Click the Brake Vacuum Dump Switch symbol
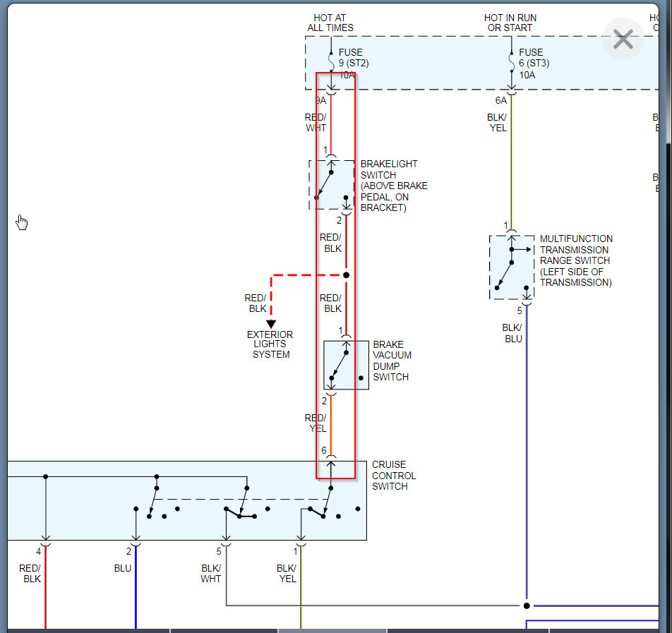Viewport: 672px width, 633px height. click(x=347, y=365)
